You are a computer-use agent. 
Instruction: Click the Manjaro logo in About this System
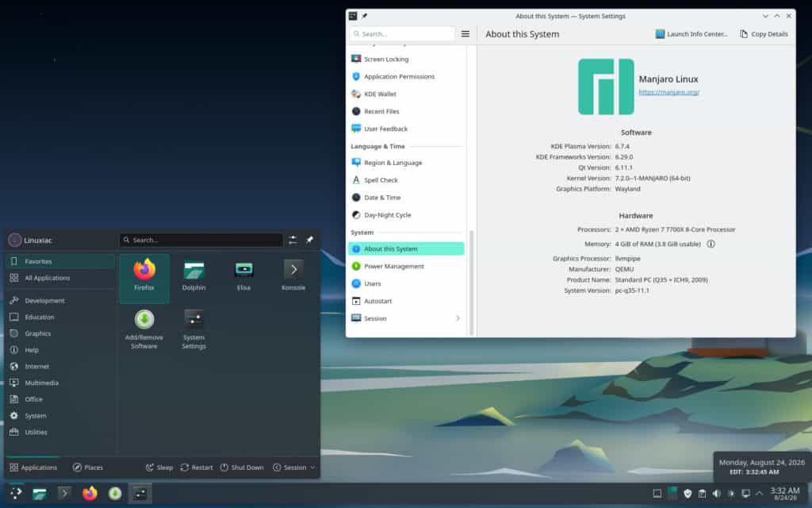click(606, 87)
